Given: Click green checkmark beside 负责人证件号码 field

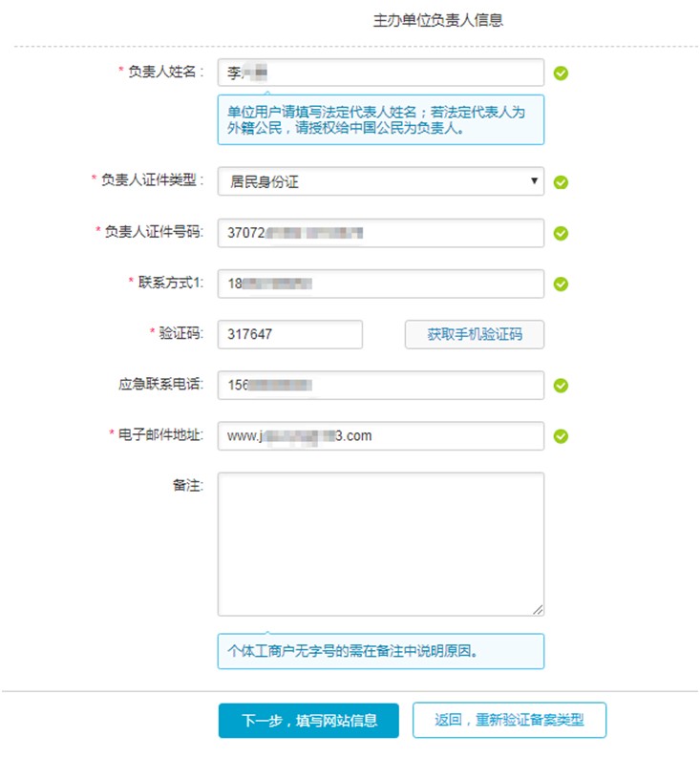Looking at the screenshot, I should pyautogui.click(x=561, y=234).
